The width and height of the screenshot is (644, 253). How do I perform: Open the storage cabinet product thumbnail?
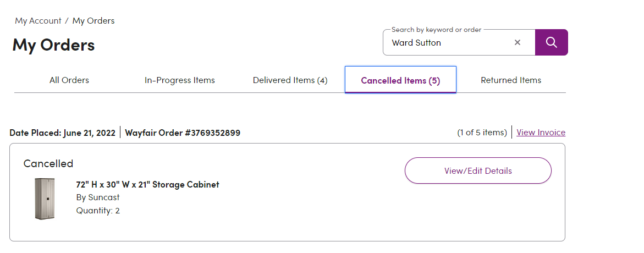pos(45,199)
